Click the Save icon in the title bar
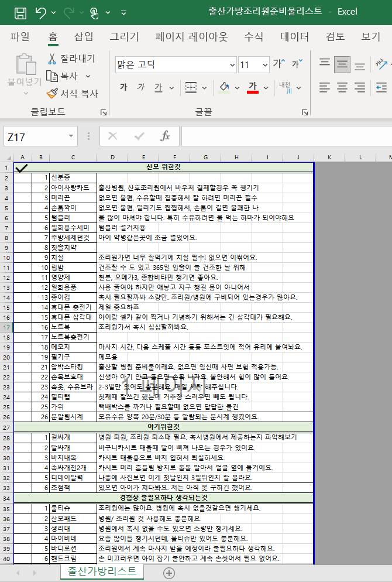 pos(20,12)
